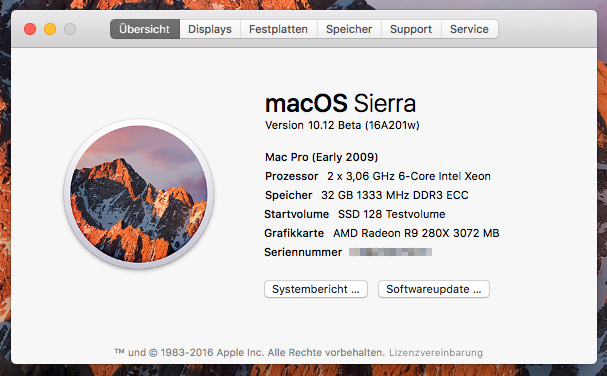Open Softwareupdate ... button

[x=434, y=289]
